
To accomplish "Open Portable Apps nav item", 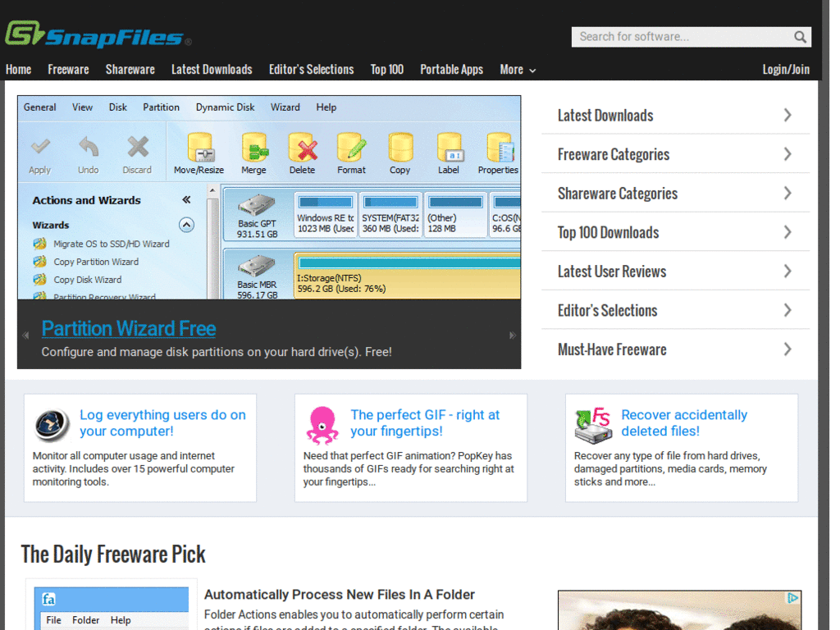I will (x=452, y=70).
